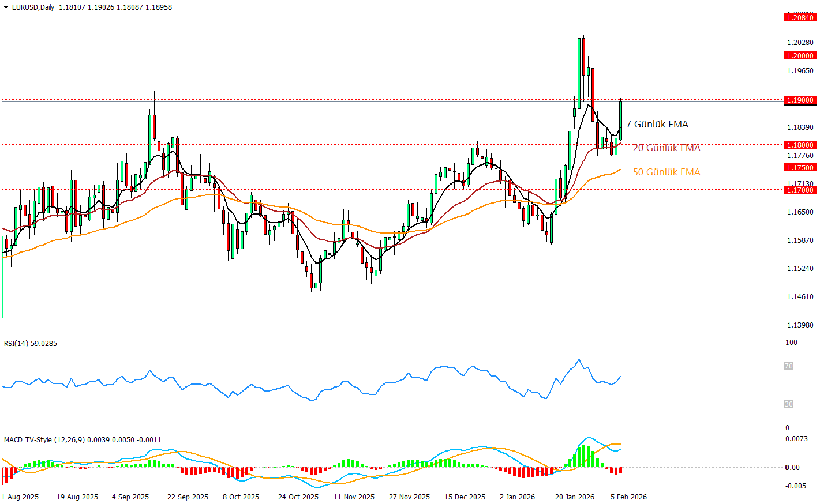Click the 15 Dec 2025 time axis label
The width and height of the screenshot is (820, 504).
[465, 497]
